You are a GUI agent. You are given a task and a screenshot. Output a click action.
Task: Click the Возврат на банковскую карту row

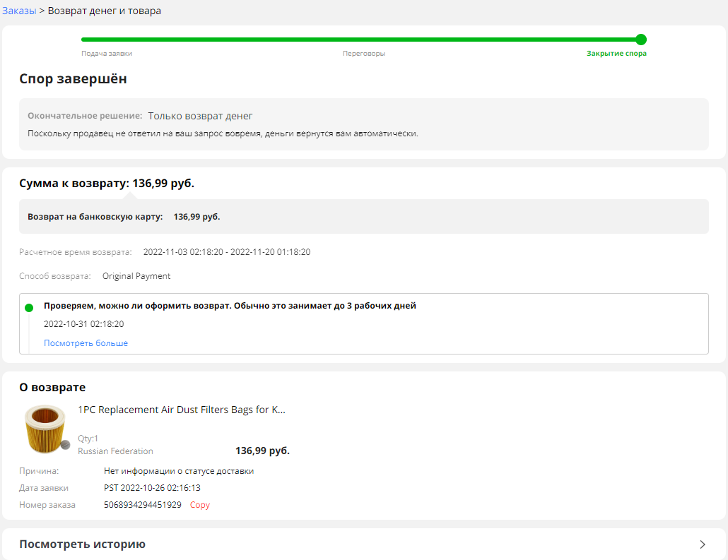124,217
